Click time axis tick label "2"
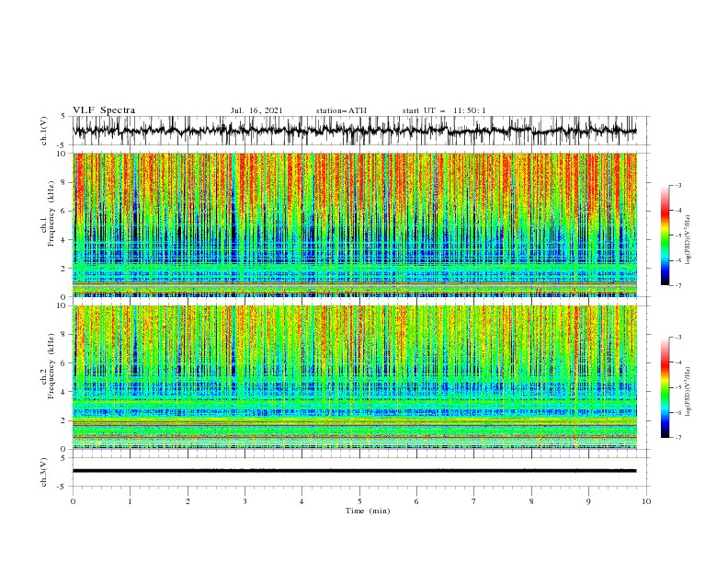The image size is (728, 563). 188,501
